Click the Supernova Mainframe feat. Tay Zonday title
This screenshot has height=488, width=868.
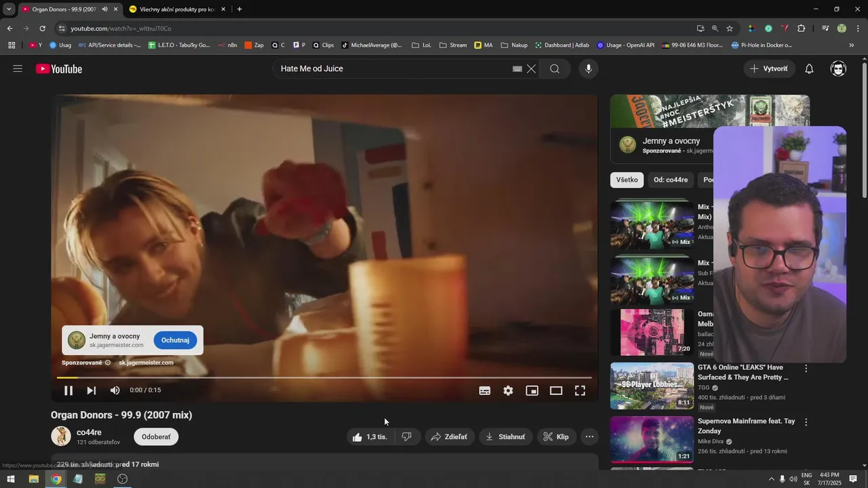746,426
